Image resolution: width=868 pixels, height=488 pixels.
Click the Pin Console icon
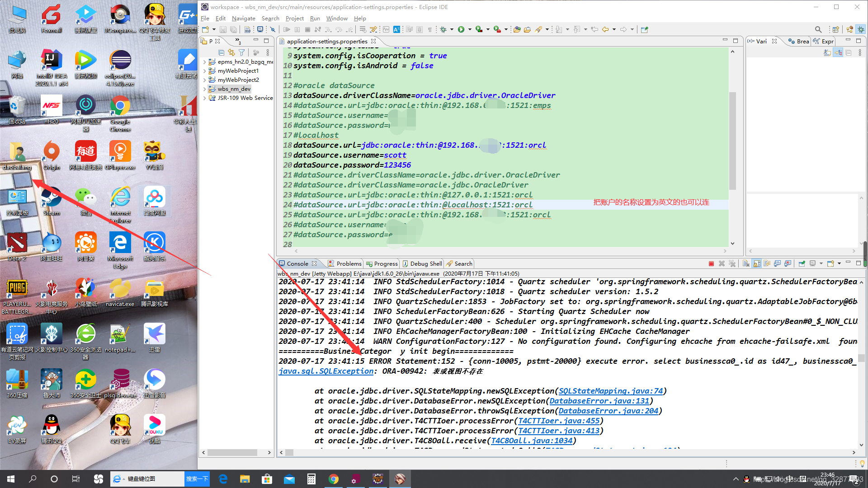pos(802,263)
